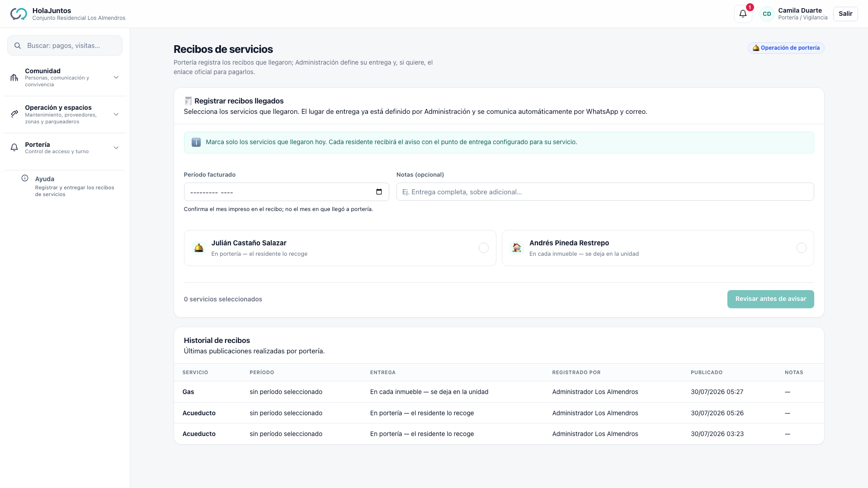Select Andrés Pineda Restrepo radio circle

[x=801, y=248]
